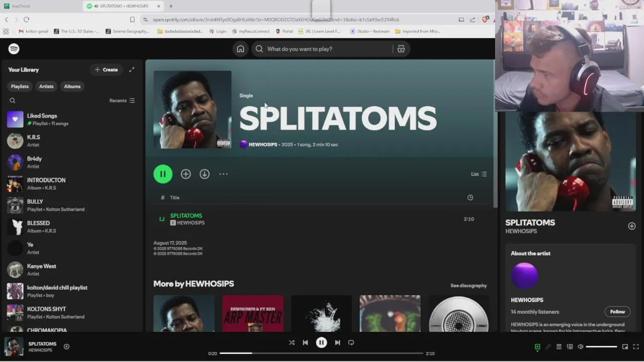
Task: Bookmark this page icon in address bar
Action: [x=132, y=20]
